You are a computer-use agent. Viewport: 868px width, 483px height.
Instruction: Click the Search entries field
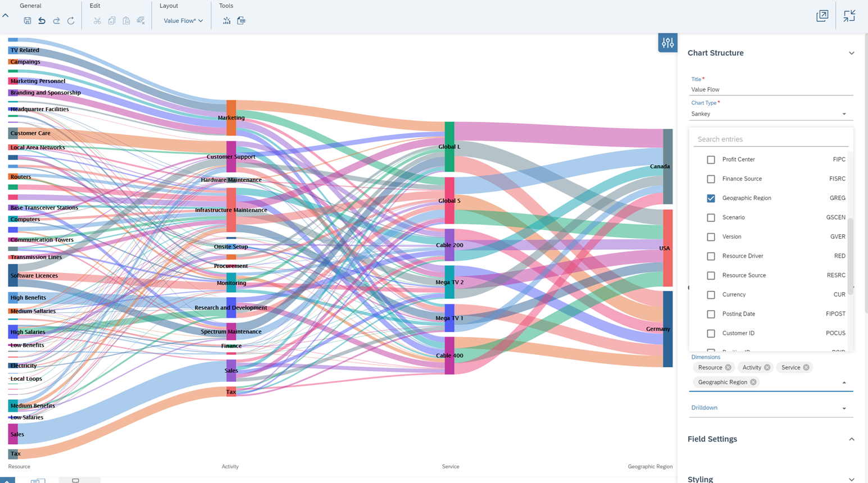point(770,139)
